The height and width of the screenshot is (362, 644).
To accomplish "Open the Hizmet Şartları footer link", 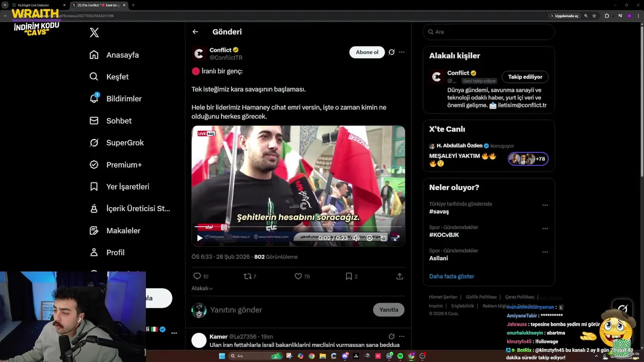I will 443,297.
